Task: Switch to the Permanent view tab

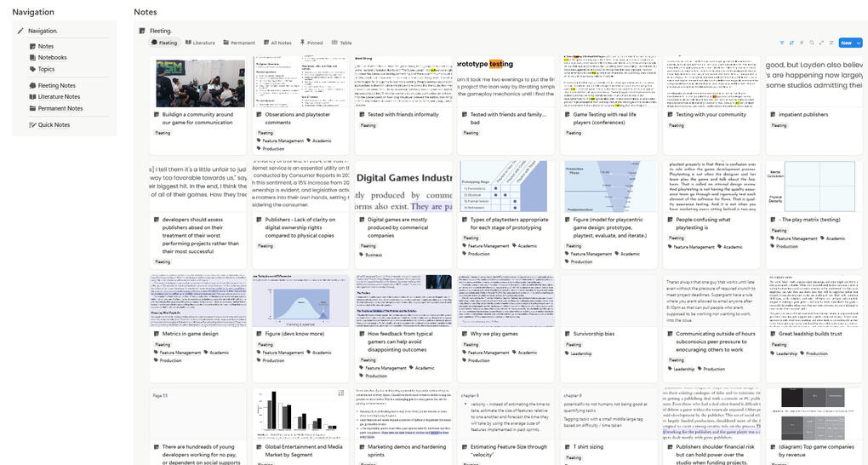Action: click(x=238, y=43)
